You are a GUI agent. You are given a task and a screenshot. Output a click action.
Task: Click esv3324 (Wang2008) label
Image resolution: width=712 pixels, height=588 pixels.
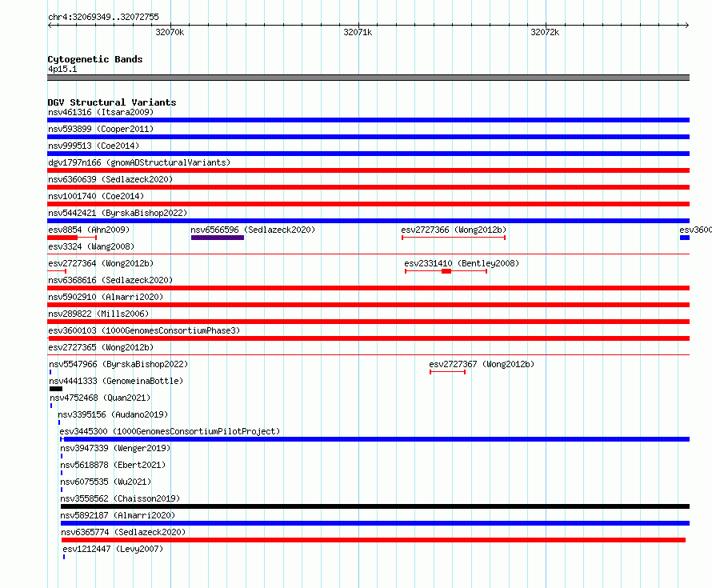[x=91, y=246]
